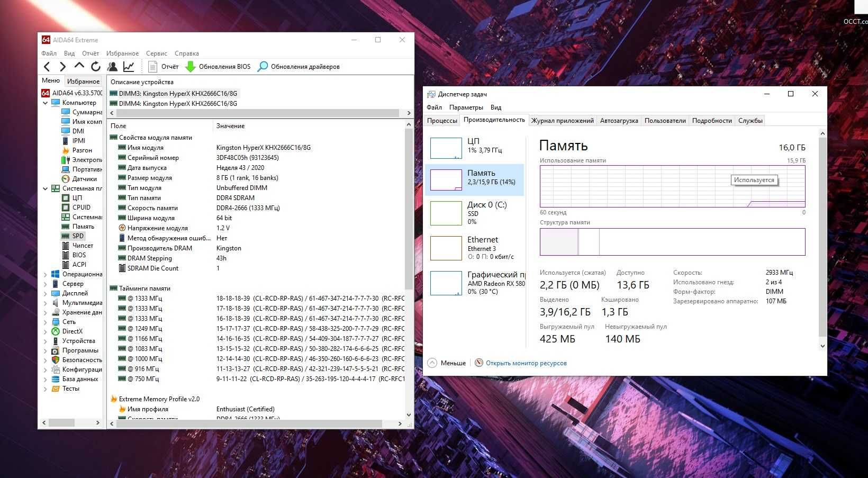Select Суммарная информация tree item
The image size is (868, 478).
pyautogui.click(x=82, y=112)
